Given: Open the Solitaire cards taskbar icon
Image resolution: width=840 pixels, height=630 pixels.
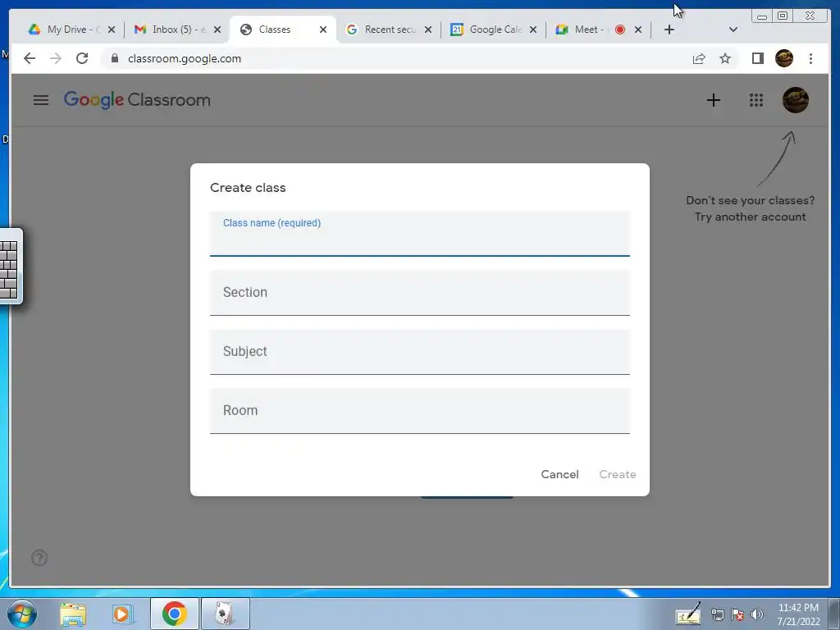Looking at the screenshot, I should coord(225,614).
